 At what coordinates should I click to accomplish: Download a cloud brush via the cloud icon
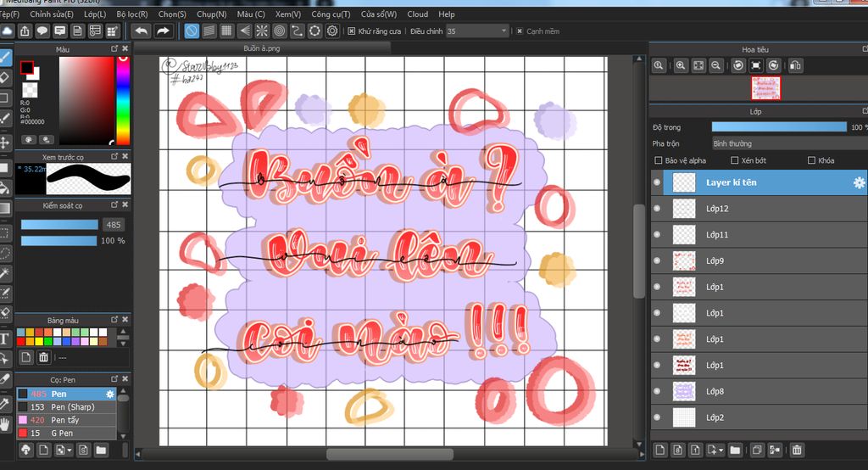coord(25,450)
